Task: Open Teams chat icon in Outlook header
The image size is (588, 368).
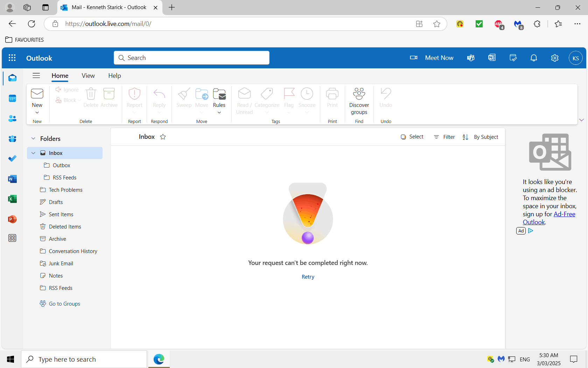Action: pyautogui.click(x=471, y=58)
